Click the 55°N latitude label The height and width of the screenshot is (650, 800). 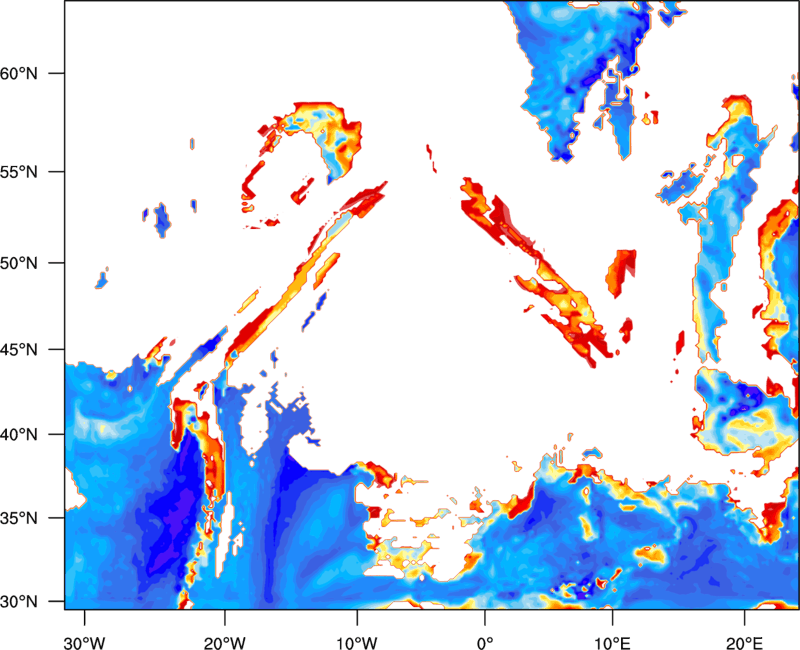pyautogui.click(x=18, y=172)
